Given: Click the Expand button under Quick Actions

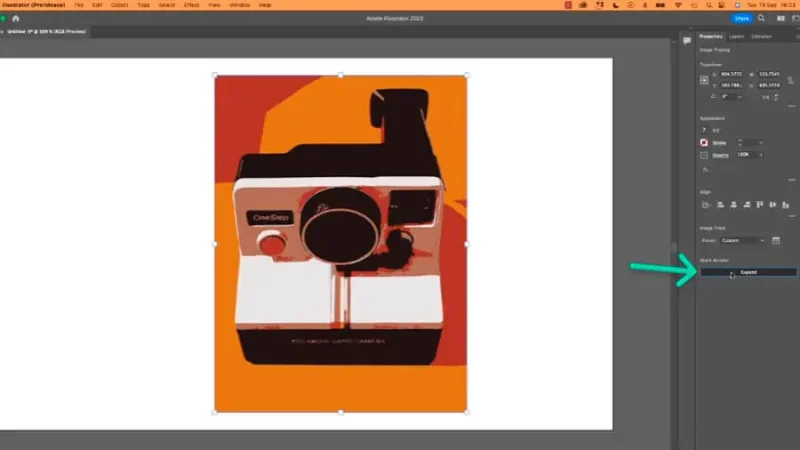Looking at the screenshot, I should click(748, 272).
